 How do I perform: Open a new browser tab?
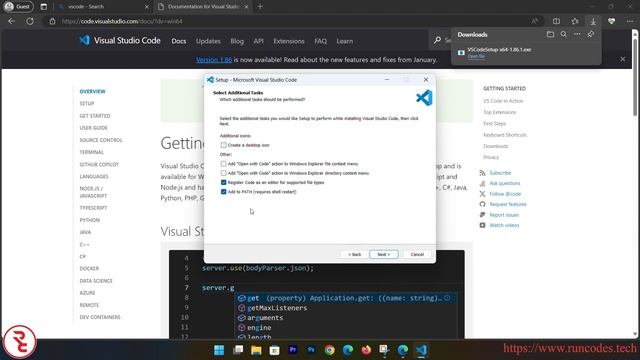[x=260, y=7]
